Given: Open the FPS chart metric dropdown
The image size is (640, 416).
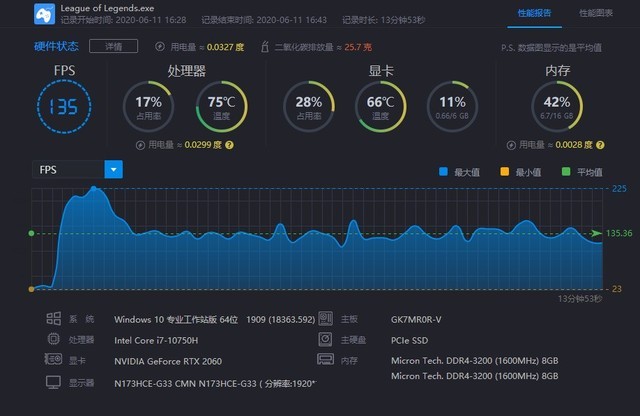Looking at the screenshot, I should 68,170.
